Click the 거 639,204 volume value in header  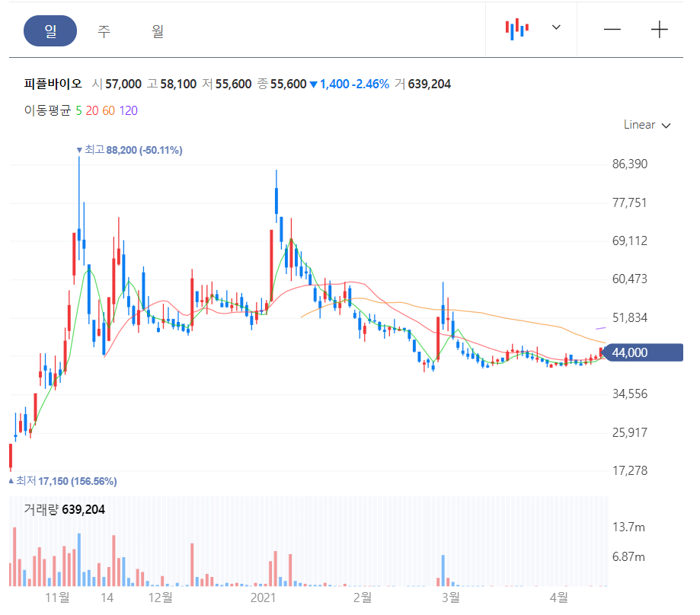point(423,84)
